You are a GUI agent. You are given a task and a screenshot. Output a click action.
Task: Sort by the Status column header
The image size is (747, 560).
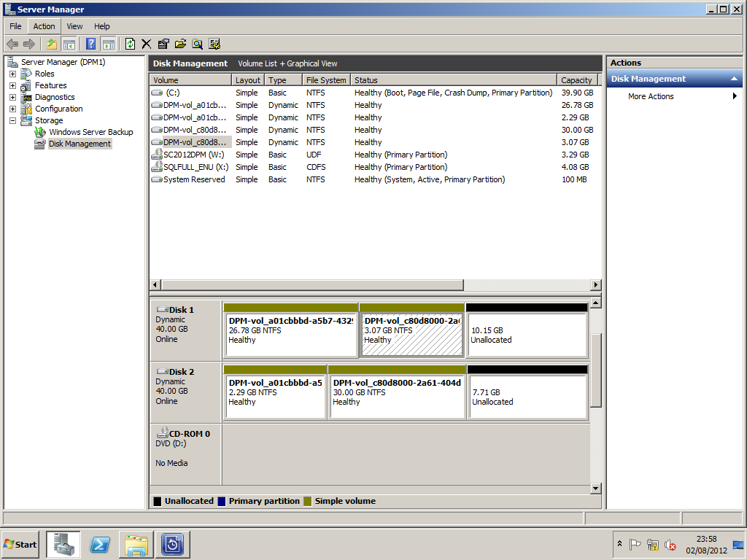[454, 80]
